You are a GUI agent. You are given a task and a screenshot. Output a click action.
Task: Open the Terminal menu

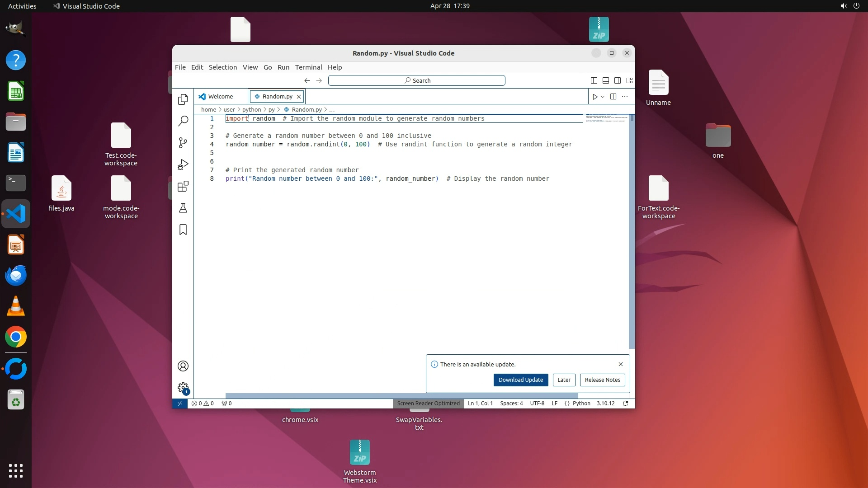(x=308, y=67)
